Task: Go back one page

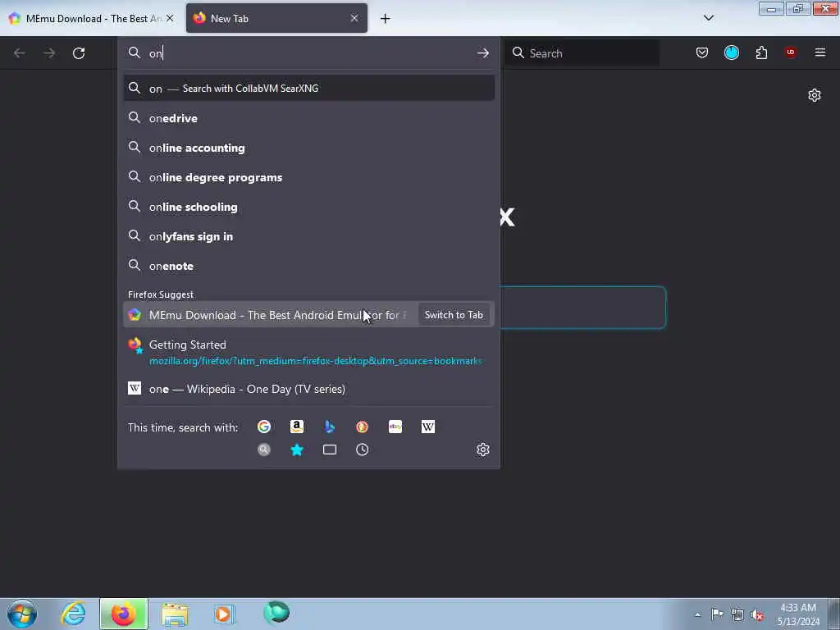Action: pos(20,53)
